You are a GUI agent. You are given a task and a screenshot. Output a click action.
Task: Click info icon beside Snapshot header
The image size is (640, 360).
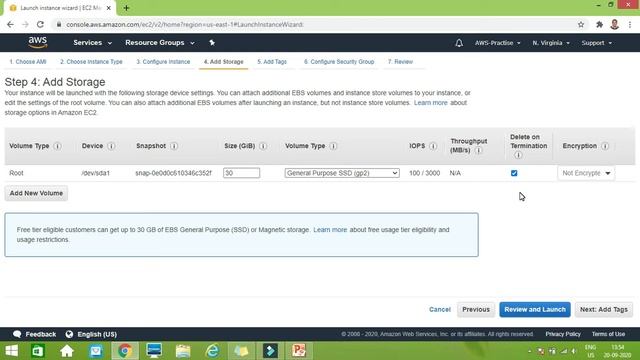pos(174,146)
